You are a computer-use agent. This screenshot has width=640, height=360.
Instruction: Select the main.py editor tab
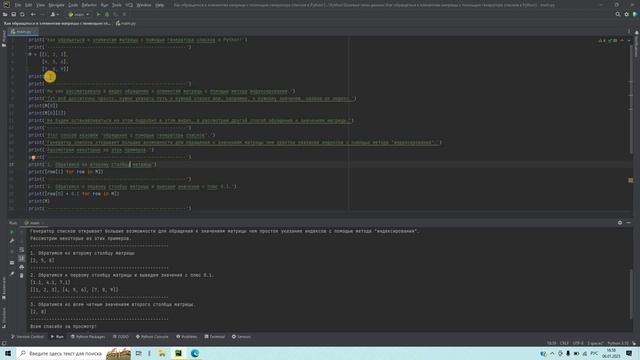click(23, 31)
